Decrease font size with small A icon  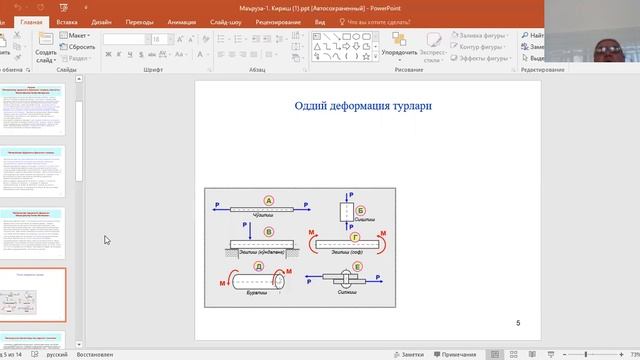191,39
